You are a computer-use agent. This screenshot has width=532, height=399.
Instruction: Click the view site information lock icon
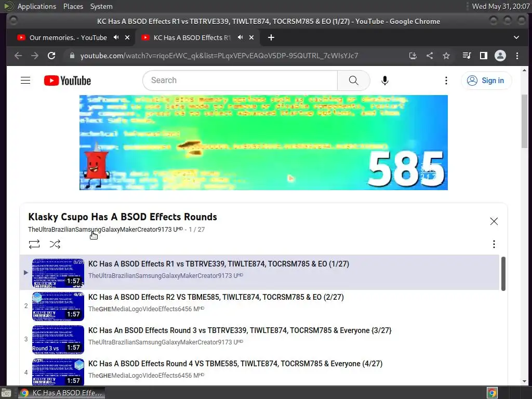pyautogui.click(x=72, y=56)
